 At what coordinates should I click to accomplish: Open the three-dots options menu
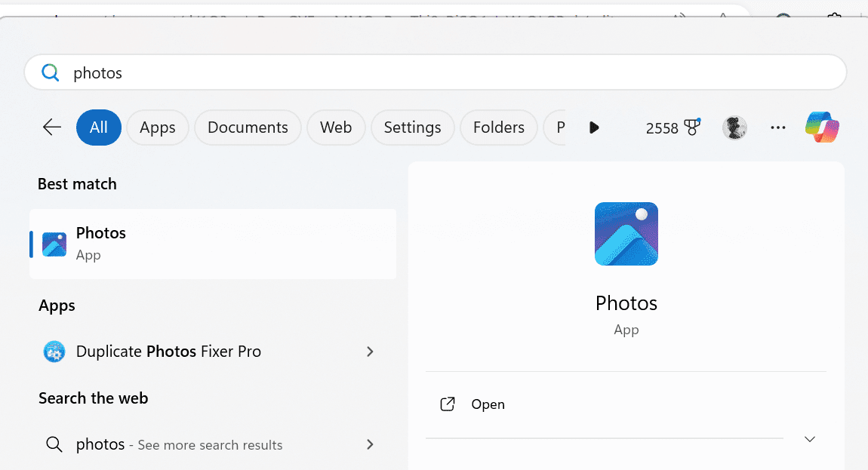777,128
